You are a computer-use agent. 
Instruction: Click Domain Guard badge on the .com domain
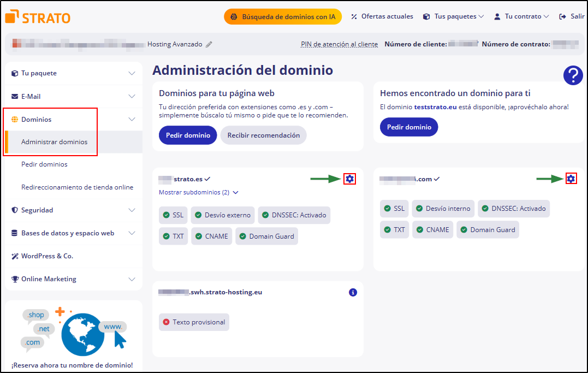488,229
